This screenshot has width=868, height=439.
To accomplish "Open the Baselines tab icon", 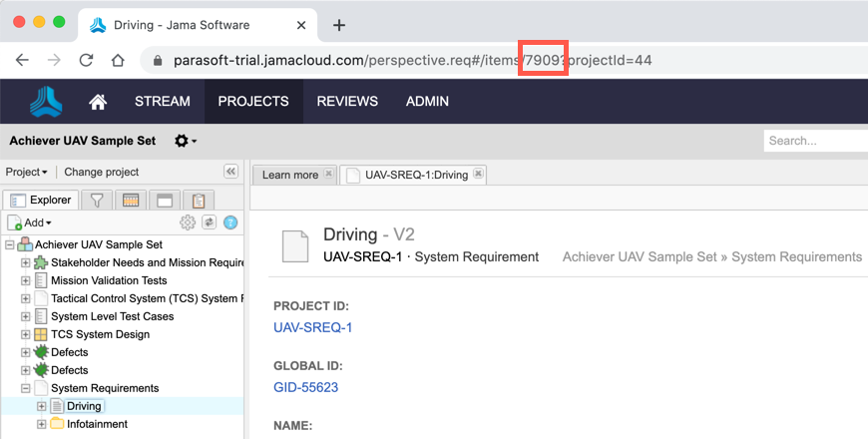I will 165,200.
